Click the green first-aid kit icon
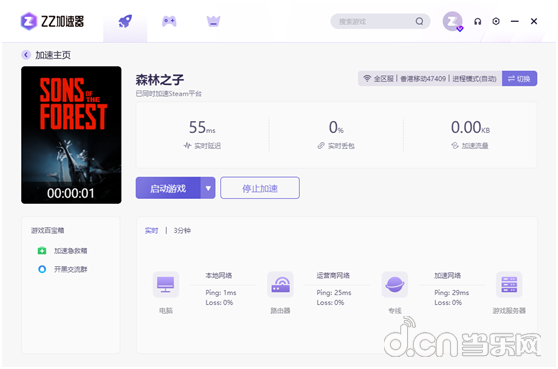The width and height of the screenshot is (558, 369). pos(42,251)
